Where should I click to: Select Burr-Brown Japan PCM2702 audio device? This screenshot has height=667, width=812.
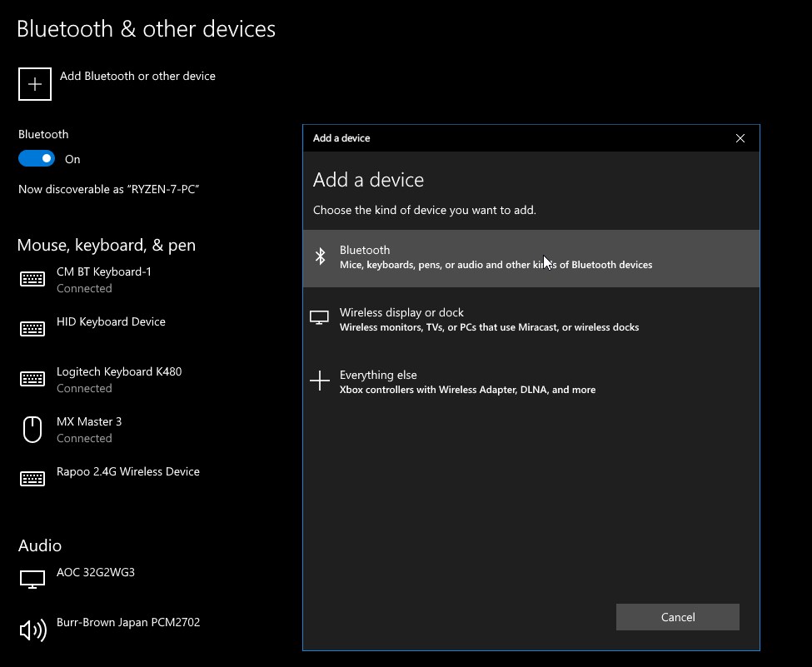tap(128, 623)
